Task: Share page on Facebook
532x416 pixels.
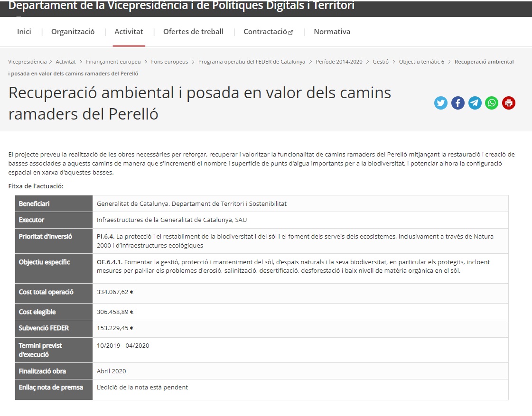Action: point(457,103)
